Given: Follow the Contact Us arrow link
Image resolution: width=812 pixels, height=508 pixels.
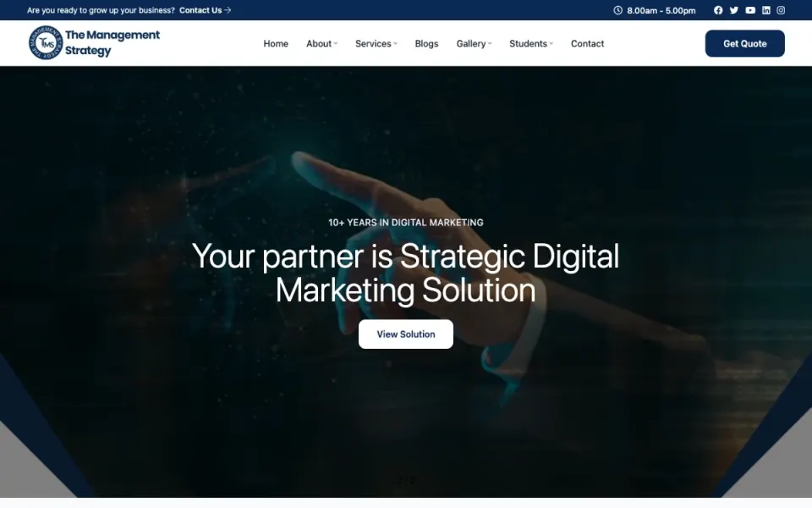Looking at the screenshot, I should coord(205,10).
